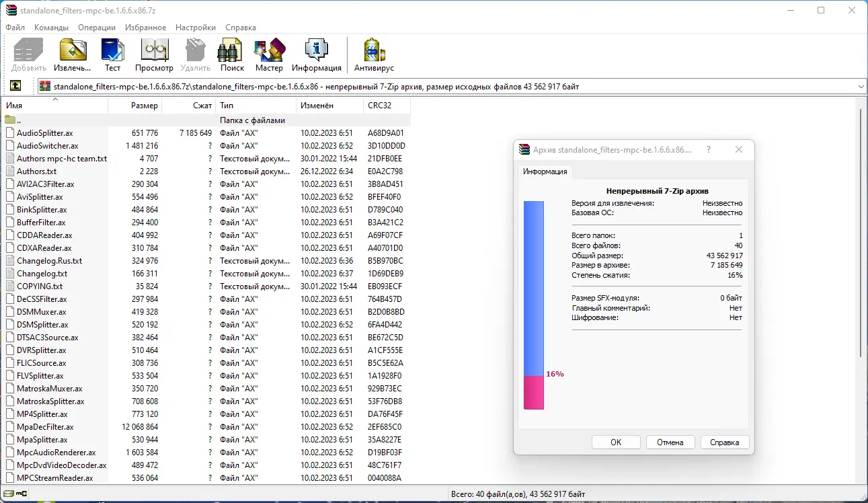Sort by the CRC32 column header
The height and width of the screenshot is (503, 868).
387,106
